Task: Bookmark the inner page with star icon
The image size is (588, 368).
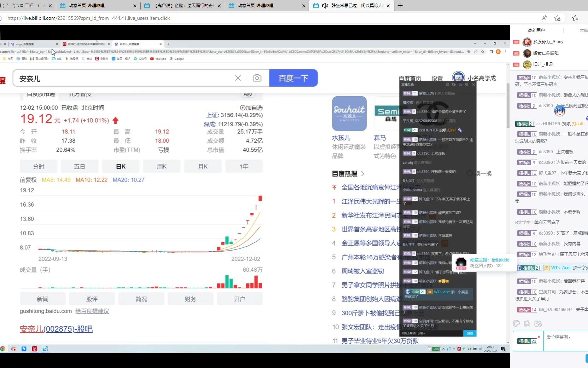Action: (x=483, y=52)
